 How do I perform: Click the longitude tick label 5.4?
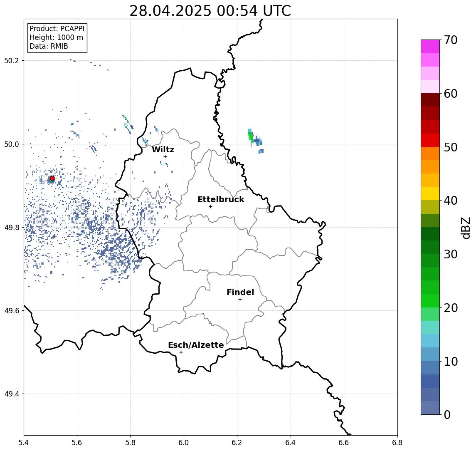point(24,443)
